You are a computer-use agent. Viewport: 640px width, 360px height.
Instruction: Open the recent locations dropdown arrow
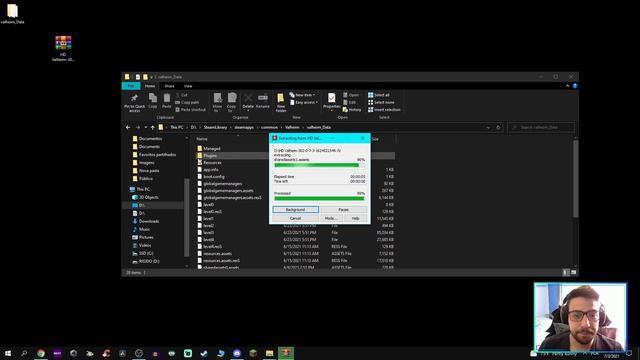(145, 127)
